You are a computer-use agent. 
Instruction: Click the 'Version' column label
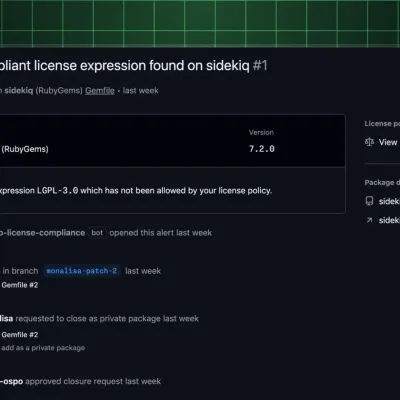[261, 132]
